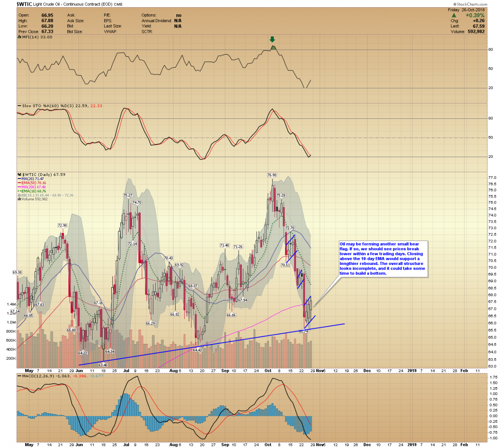Click the green up triangle beside +0.39%

pyautogui.click(x=454, y=15)
